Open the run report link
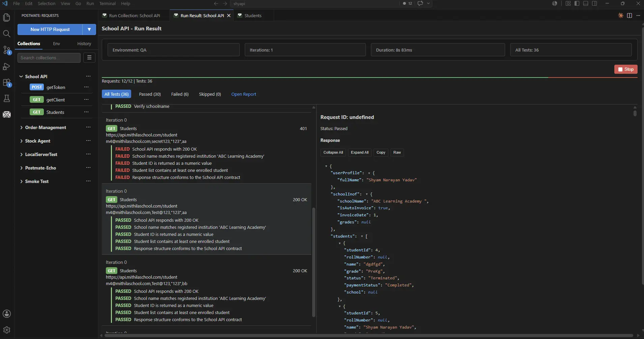 [243, 94]
